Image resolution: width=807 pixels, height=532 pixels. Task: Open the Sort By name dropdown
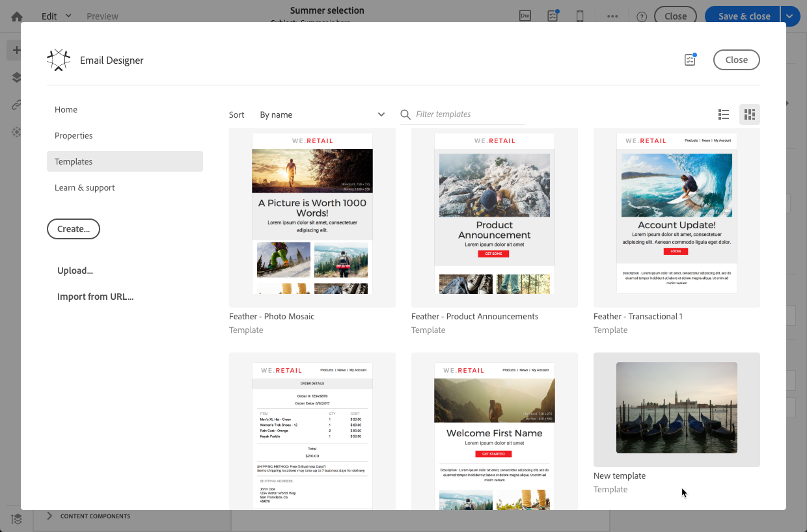(322, 114)
